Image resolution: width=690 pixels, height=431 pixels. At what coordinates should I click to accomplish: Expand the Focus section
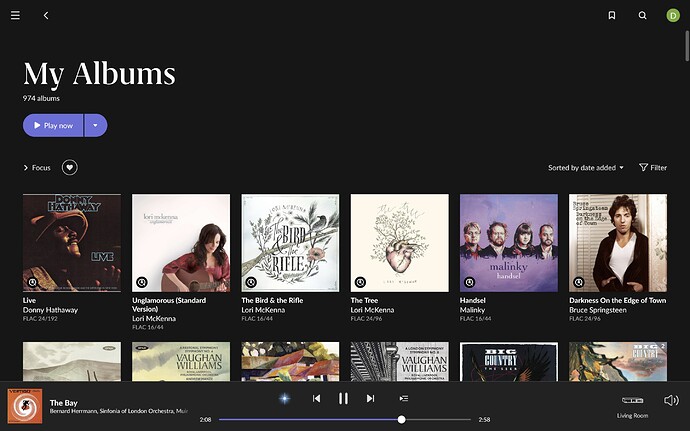click(x=37, y=168)
